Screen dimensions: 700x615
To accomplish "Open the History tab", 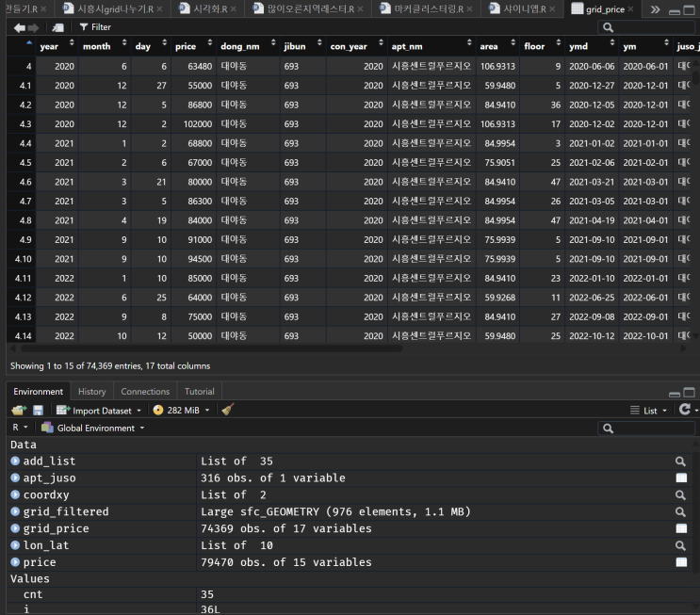I will point(92,392).
